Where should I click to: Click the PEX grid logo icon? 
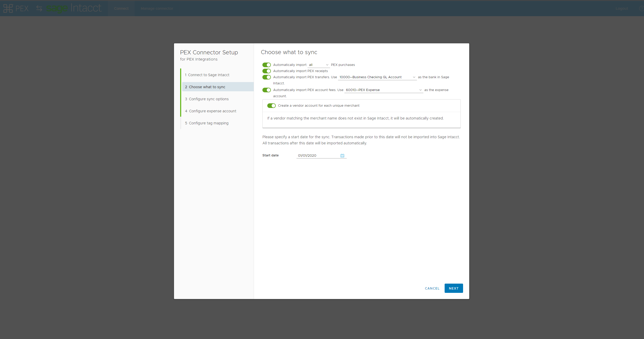[8, 8]
